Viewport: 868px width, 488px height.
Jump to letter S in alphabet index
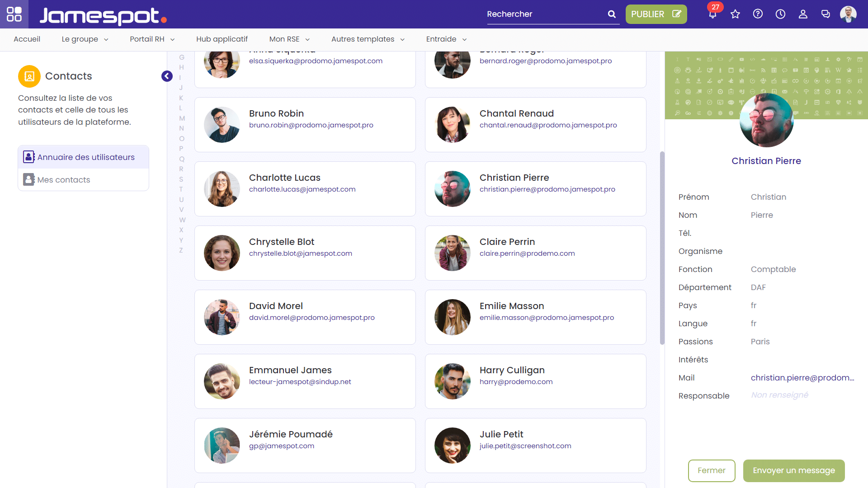(181, 179)
